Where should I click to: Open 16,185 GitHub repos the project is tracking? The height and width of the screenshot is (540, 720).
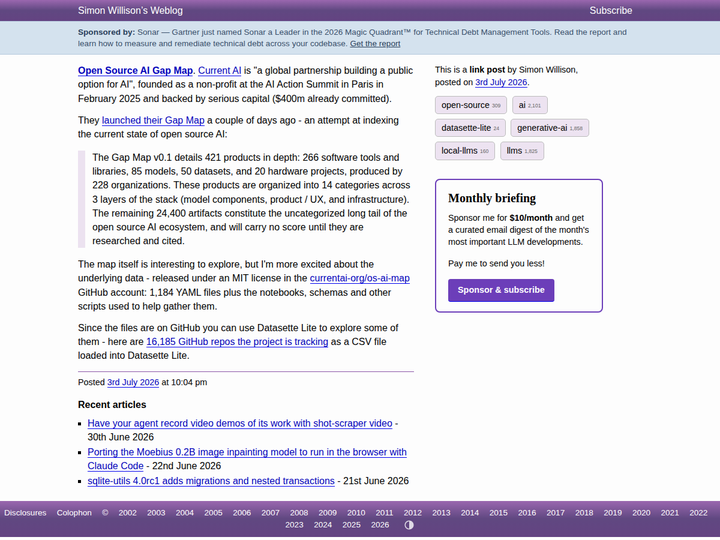click(237, 342)
